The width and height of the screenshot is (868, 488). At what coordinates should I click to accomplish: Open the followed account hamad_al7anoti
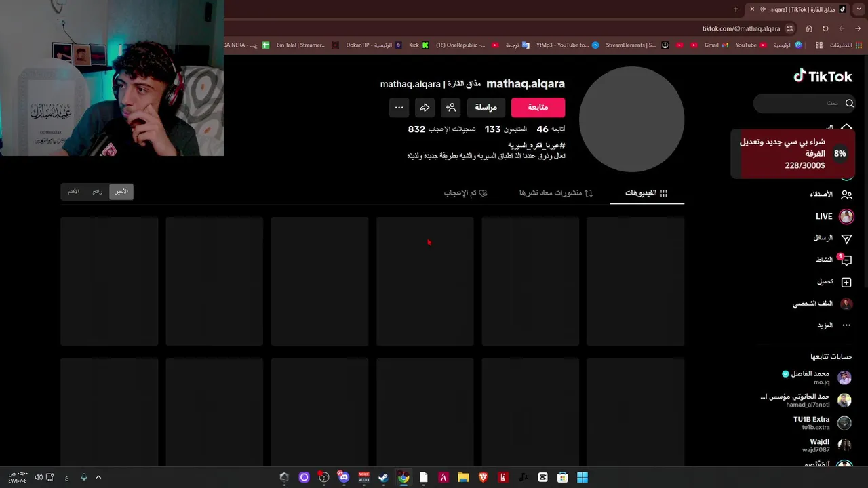[x=806, y=400]
